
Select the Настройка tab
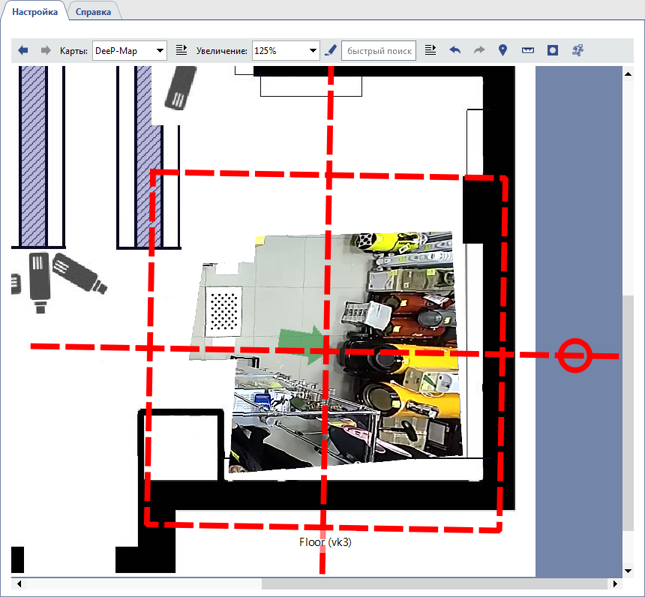pos(35,11)
